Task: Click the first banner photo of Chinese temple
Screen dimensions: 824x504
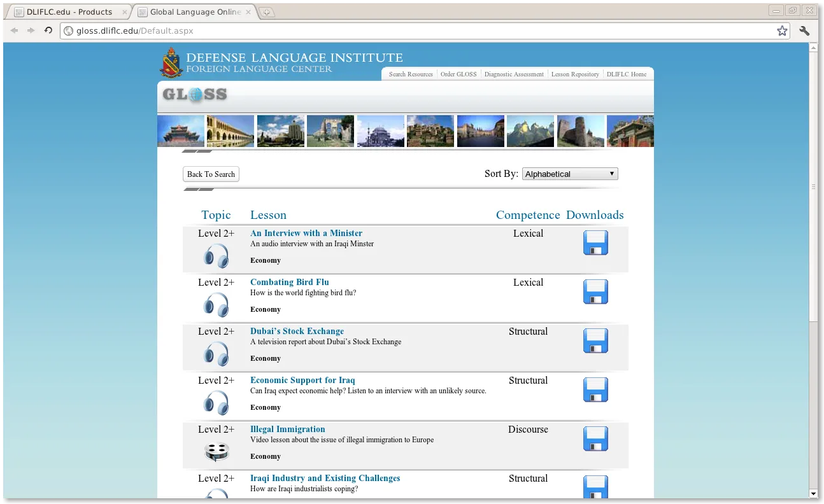Action: 181,131
